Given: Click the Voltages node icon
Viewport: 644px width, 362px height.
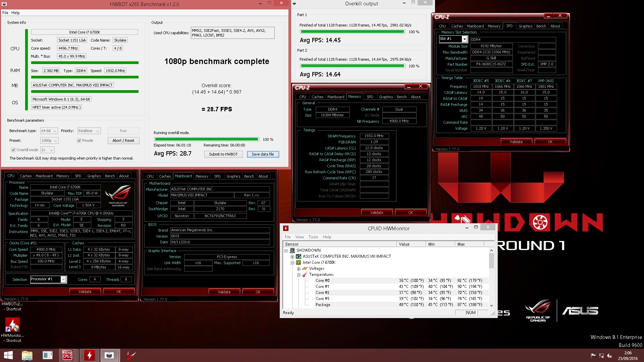Looking at the screenshot, I should click(x=305, y=268).
